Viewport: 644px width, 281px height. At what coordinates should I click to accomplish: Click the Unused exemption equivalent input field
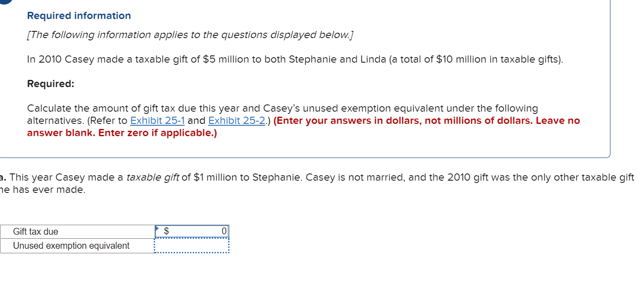point(192,246)
